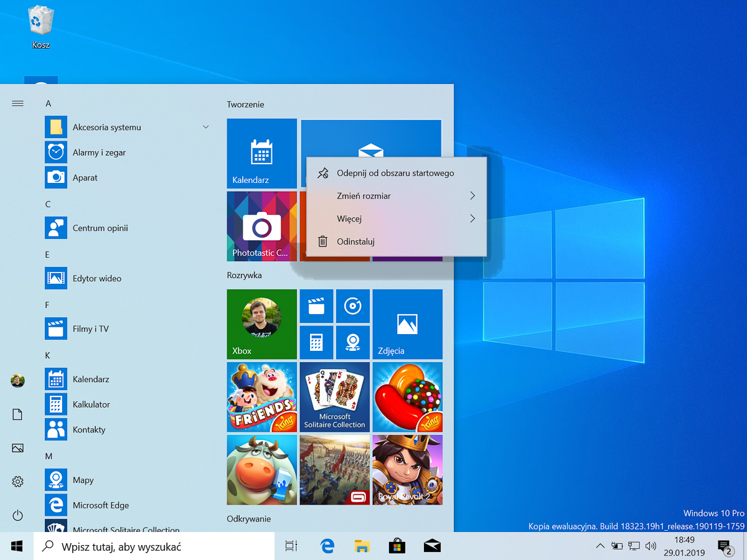Open Filmy i TV app icon

coord(56,329)
